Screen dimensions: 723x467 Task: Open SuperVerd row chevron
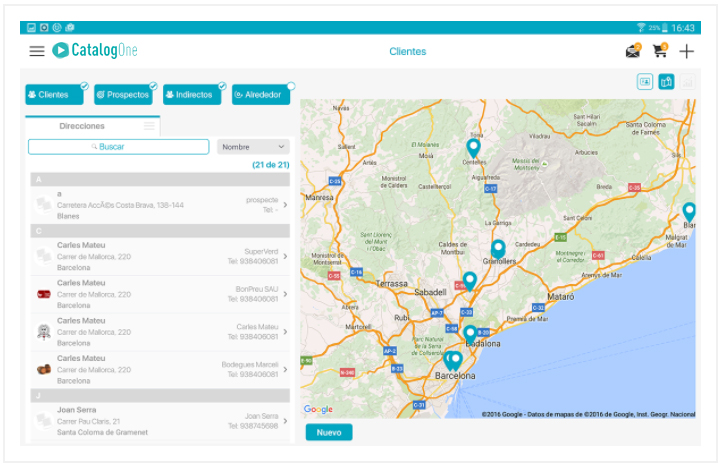tap(285, 256)
